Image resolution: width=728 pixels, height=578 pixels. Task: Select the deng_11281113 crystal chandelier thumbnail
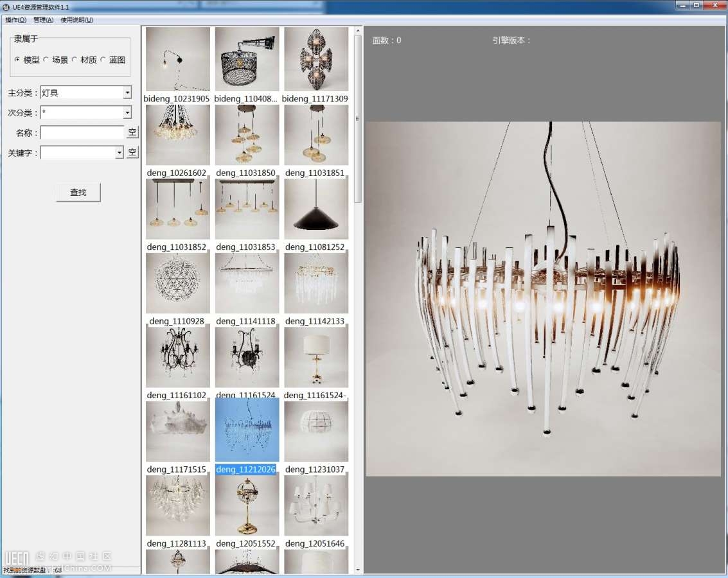(177, 506)
